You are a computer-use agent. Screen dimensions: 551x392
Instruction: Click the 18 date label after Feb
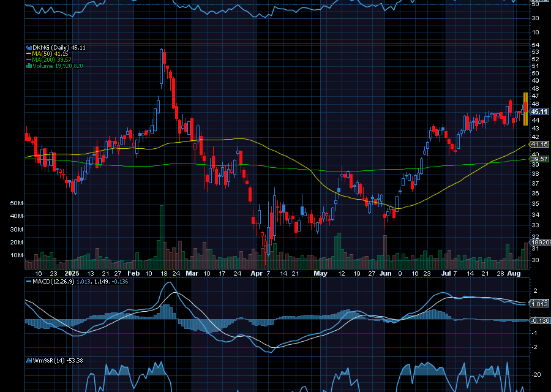point(163,273)
